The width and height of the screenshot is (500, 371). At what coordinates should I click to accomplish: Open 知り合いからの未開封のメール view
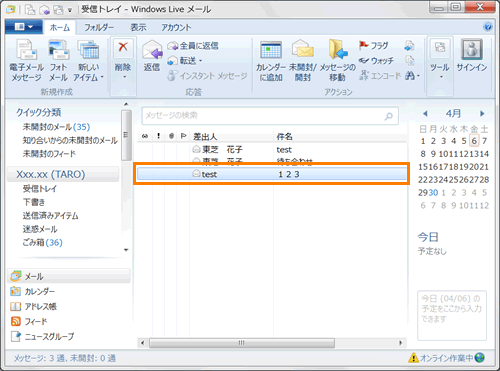pos(70,140)
